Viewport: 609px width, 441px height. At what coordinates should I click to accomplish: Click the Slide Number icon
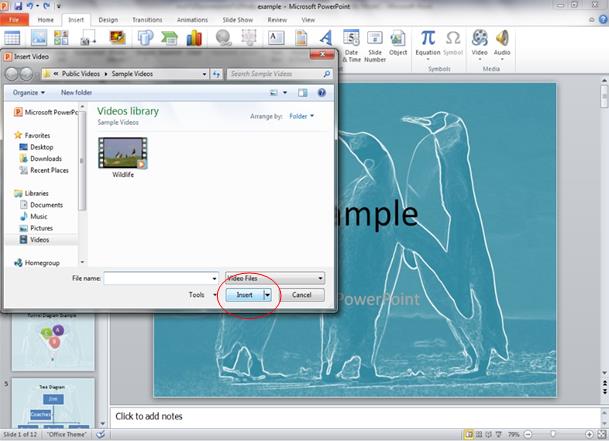coord(375,42)
